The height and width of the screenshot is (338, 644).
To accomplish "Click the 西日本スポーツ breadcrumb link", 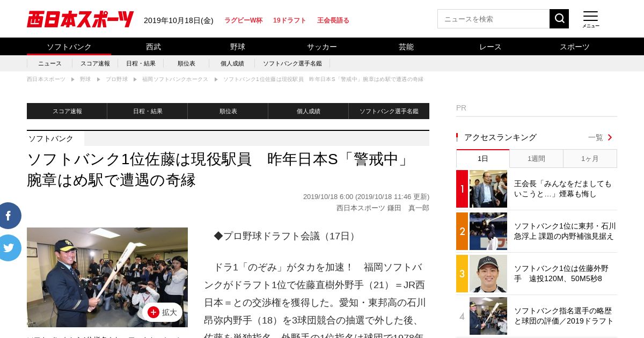I will tap(46, 79).
